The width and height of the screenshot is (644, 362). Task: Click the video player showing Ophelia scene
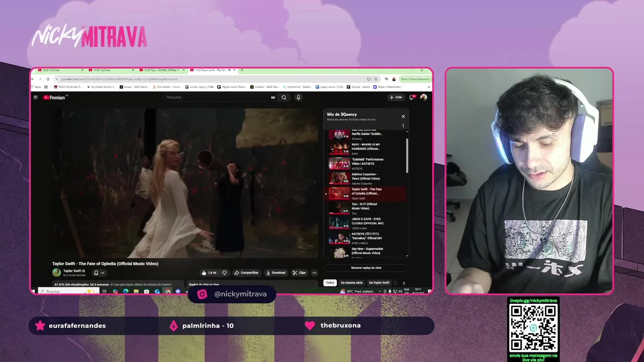[x=186, y=183]
